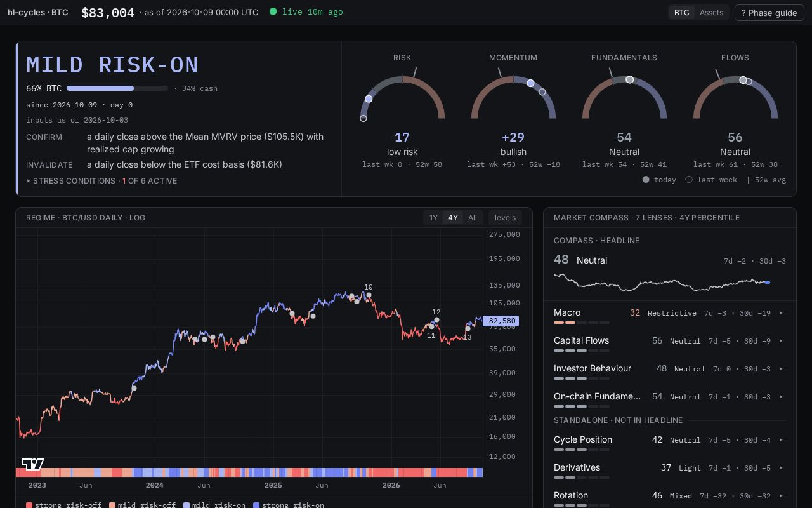
Task: Click the filled "today" legend dot
Action: tap(646, 180)
